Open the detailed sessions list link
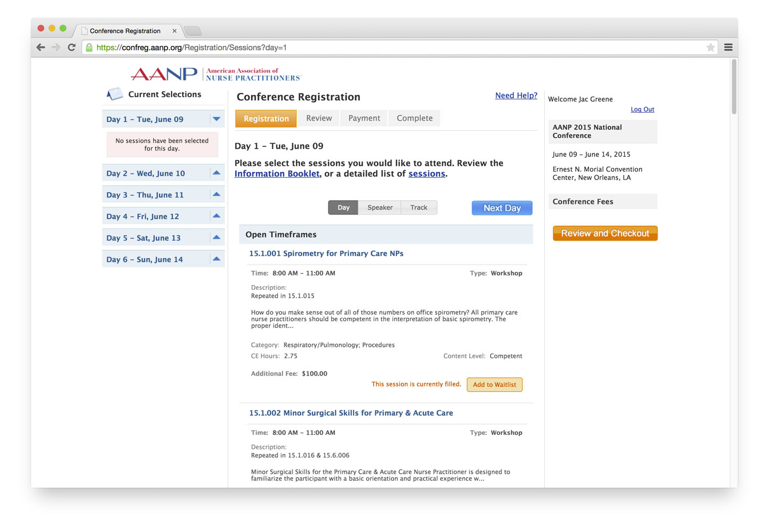This screenshot has width=769, height=532. click(427, 173)
